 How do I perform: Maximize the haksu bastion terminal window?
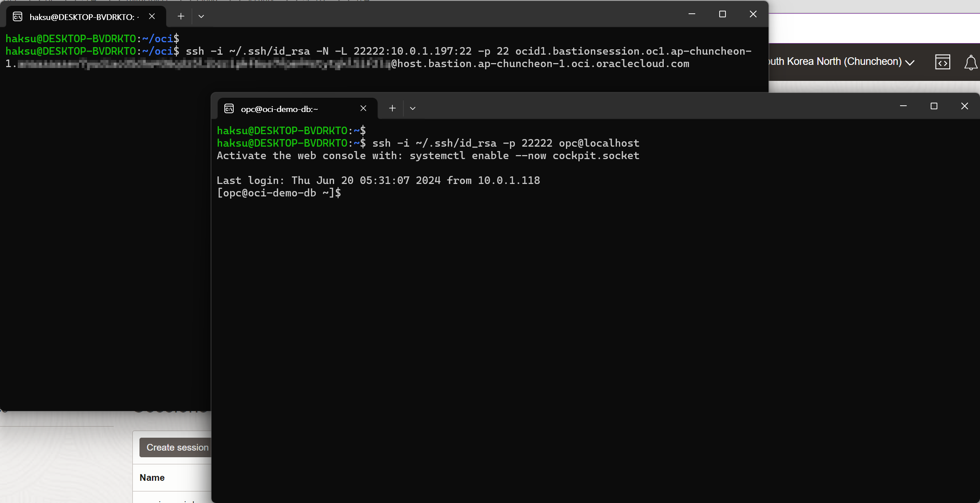click(722, 14)
